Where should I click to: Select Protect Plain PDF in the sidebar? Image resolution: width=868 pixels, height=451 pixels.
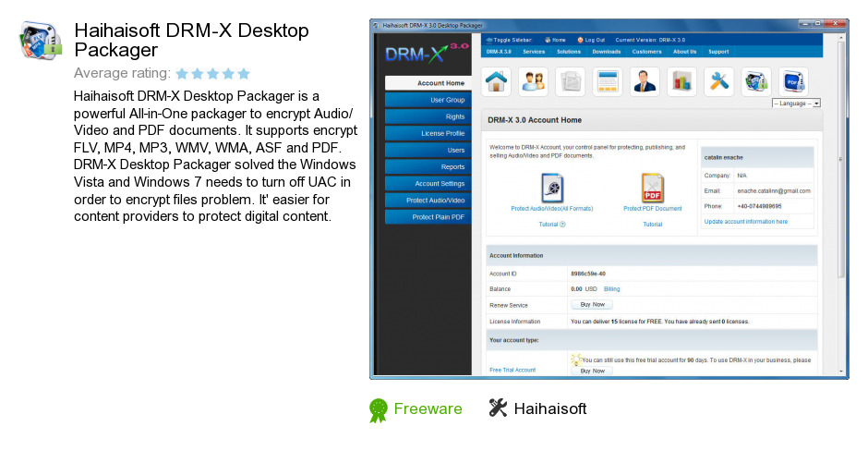coord(428,216)
